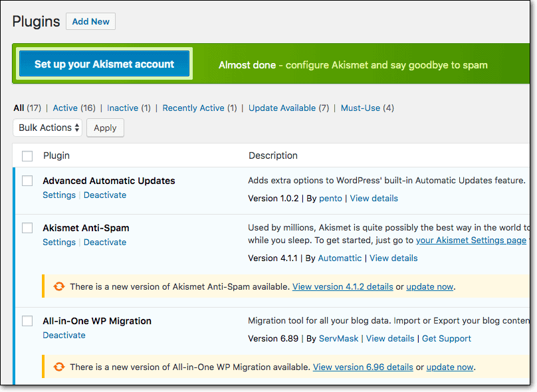This screenshot has height=392, width=537.
Task: Deactivate Advanced Automatic Updates plugin
Action: tap(105, 195)
